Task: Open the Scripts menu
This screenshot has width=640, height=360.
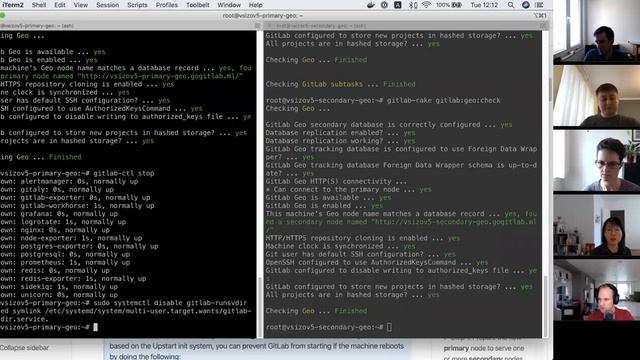Action: click(x=137, y=5)
